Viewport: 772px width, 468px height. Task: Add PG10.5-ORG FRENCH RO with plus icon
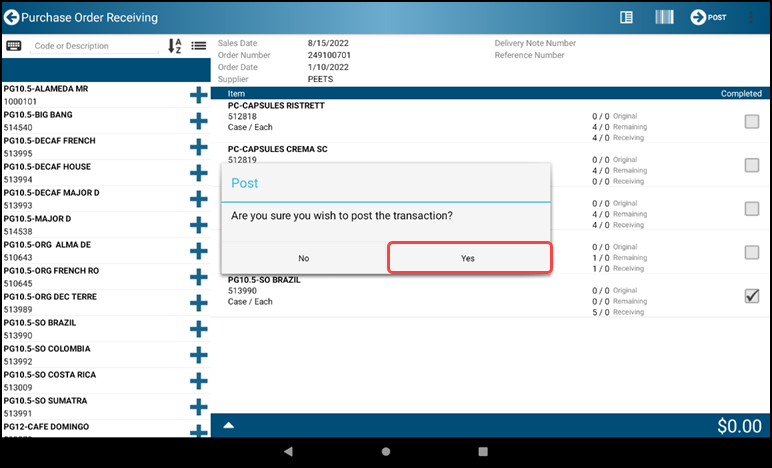199,277
